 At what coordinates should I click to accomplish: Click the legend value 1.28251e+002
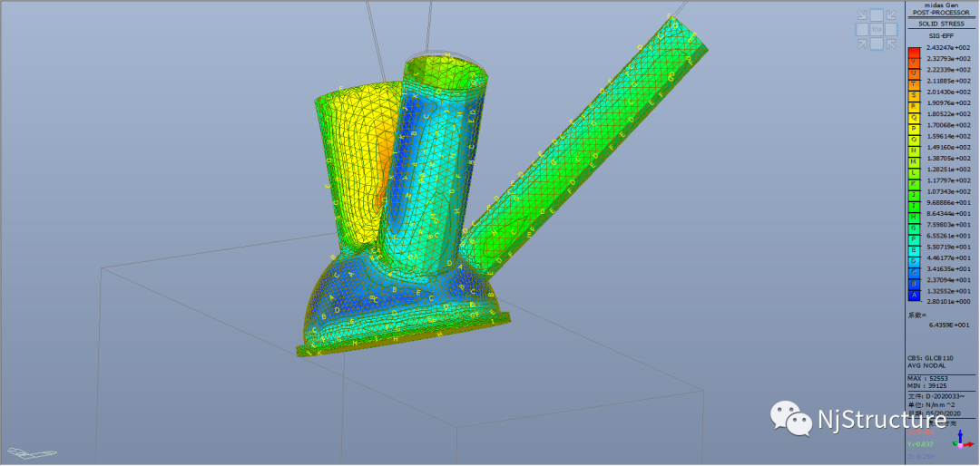[949, 170]
